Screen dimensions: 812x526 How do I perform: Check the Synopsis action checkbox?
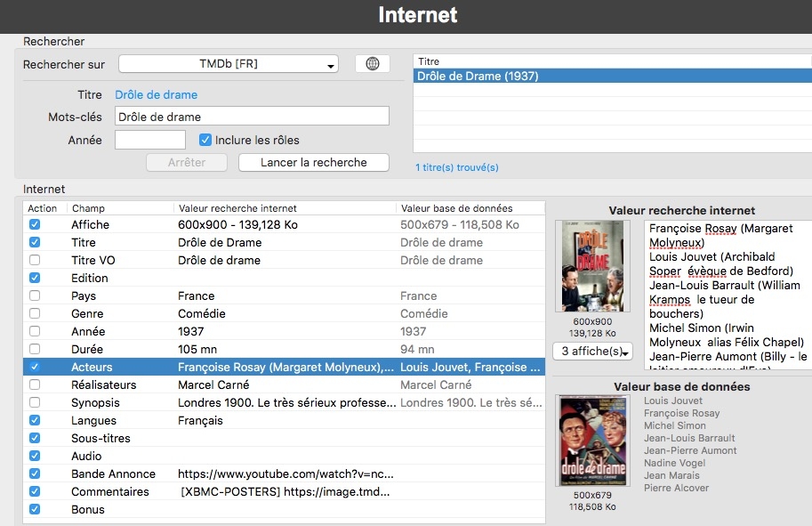[x=35, y=403]
